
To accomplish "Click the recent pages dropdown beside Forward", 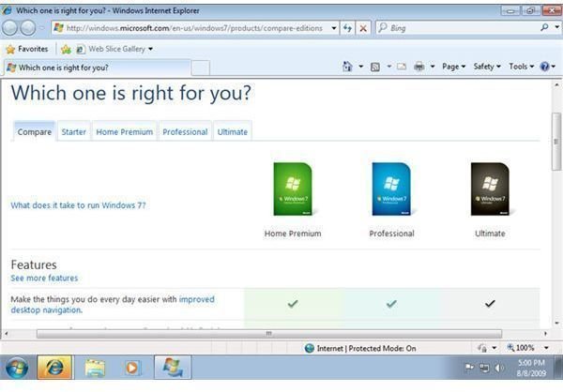I will coord(42,28).
